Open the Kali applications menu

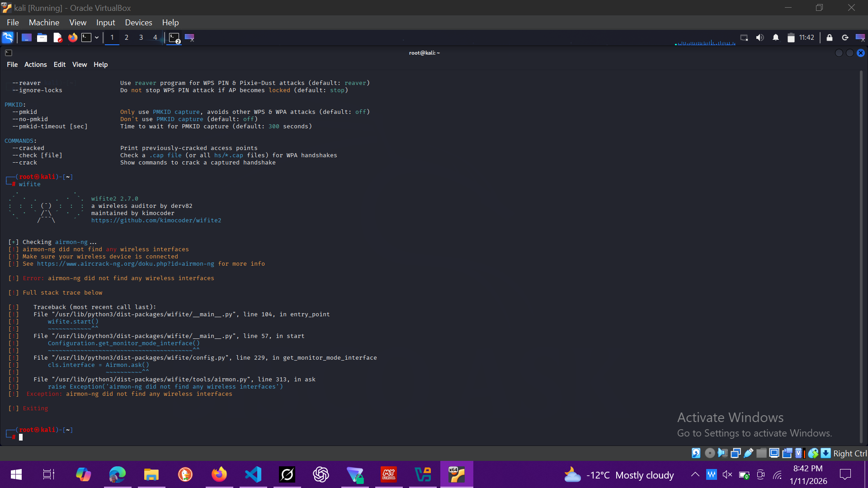8,38
